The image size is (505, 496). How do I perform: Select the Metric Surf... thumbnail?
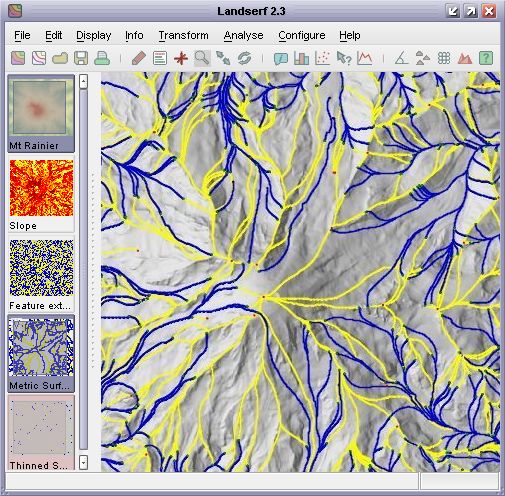pyautogui.click(x=41, y=353)
